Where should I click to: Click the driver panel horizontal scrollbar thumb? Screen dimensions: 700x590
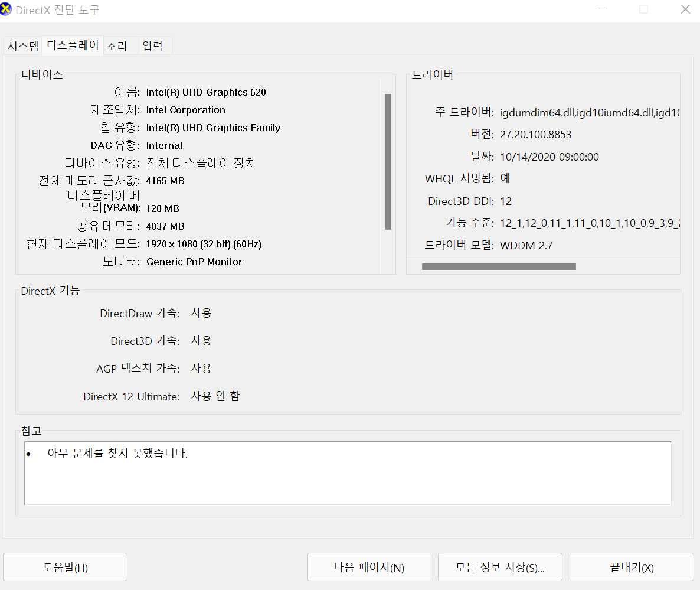[499, 266]
